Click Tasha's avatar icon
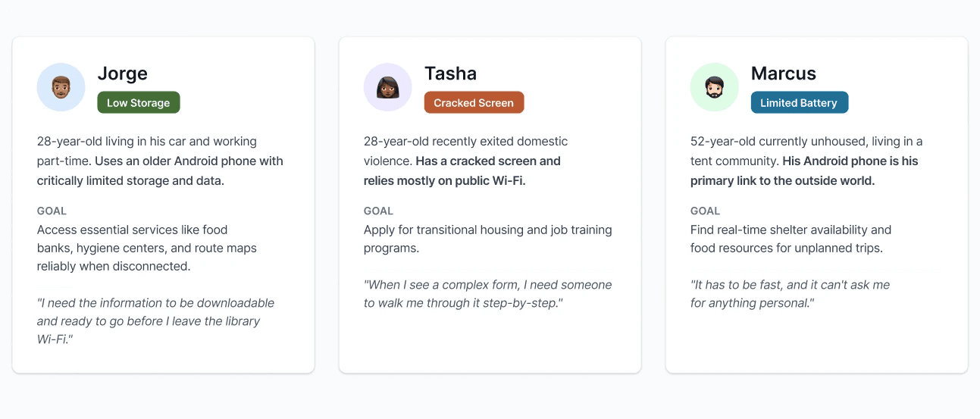980x419 pixels. click(387, 87)
